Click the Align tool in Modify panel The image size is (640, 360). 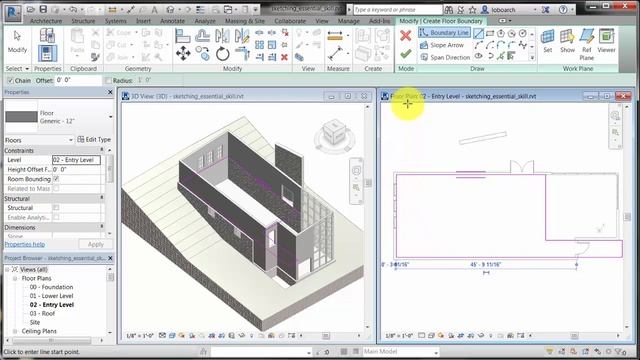point(182,36)
